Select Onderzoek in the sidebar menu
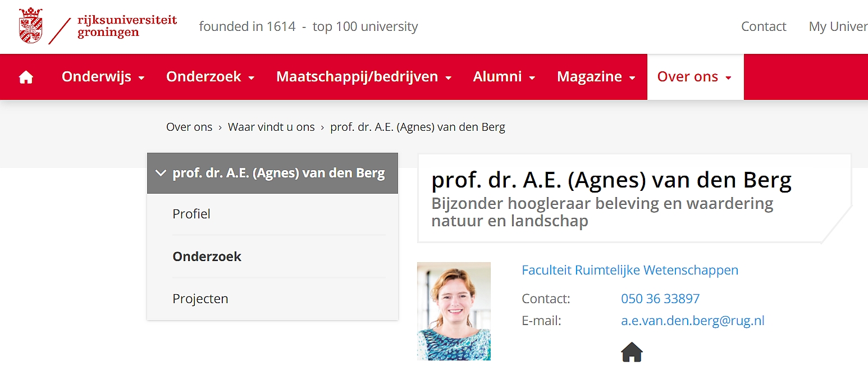This screenshot has width=868, height=384. (x=273, y=257)
